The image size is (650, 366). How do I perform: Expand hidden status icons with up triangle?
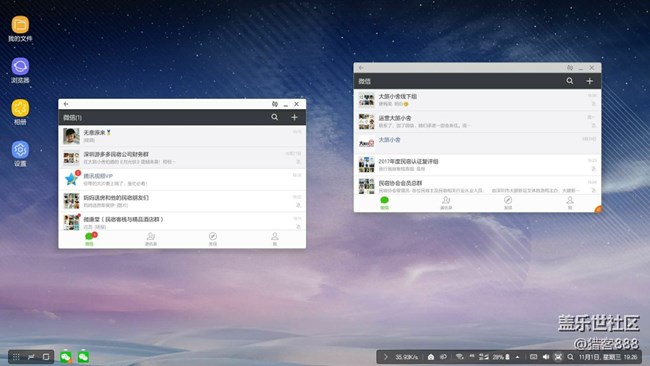pyautogui.click(x=517, y=357)
